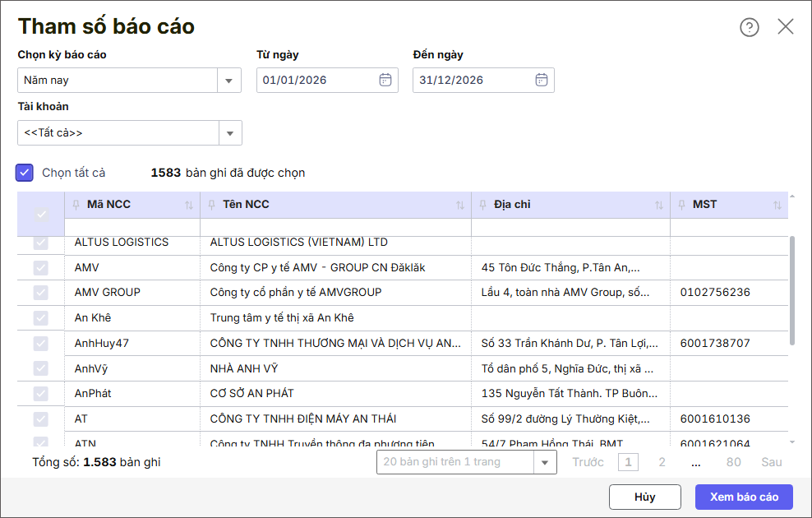Click MST value 0102756236
This screenshot has width=812, height=518.
pyautogui.click(x=715, y=293)
